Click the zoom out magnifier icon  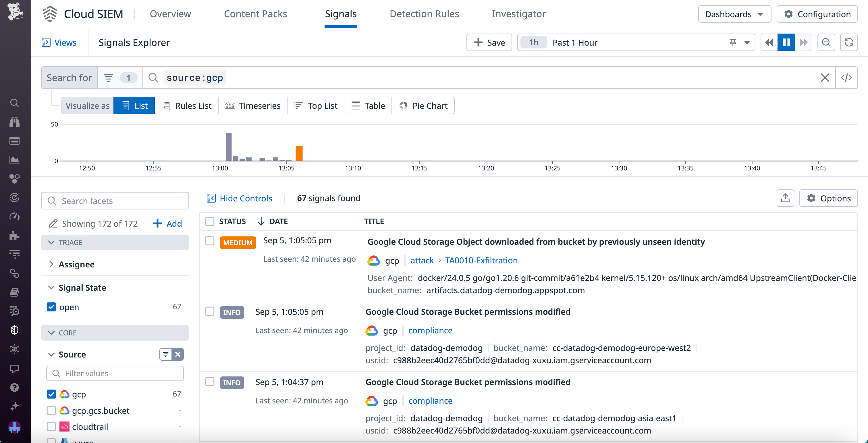[x=826, y=42]
